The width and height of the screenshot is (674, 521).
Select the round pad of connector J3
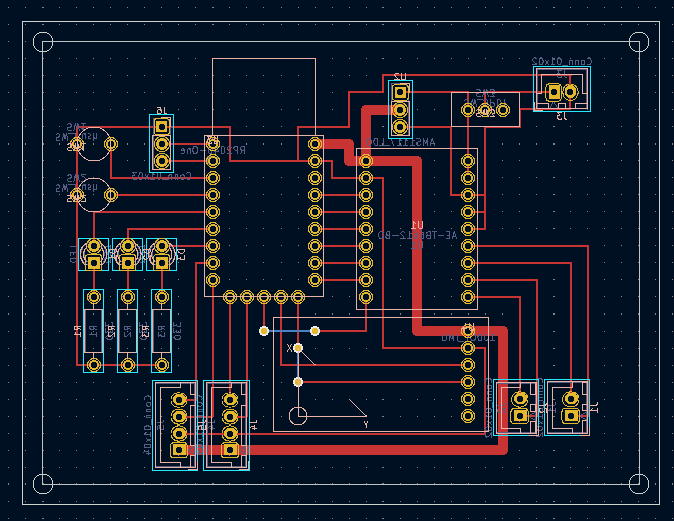pyautogui.click(x=570, y=92)
